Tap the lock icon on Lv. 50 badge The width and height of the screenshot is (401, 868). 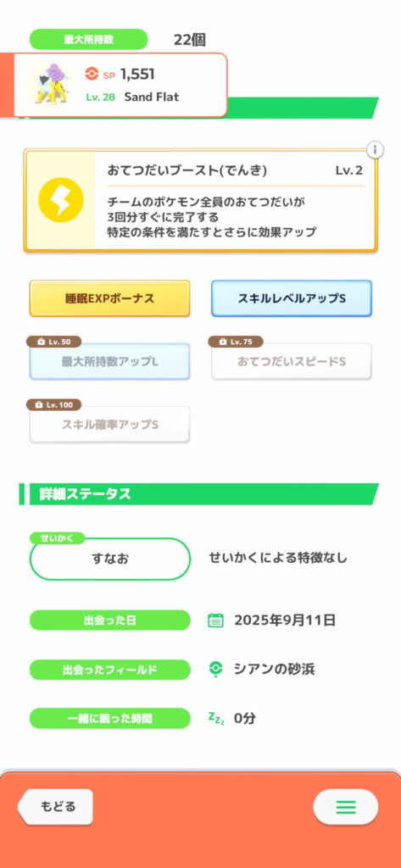(41, 342)
